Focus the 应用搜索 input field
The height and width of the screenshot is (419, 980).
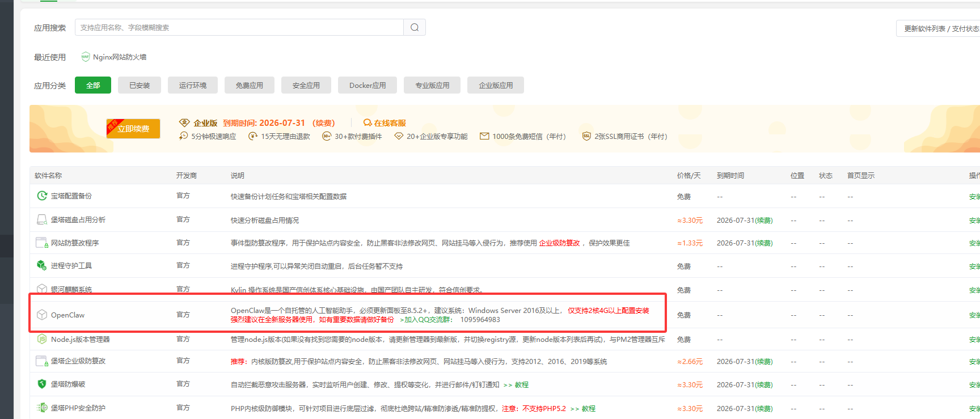click(239, 27)
